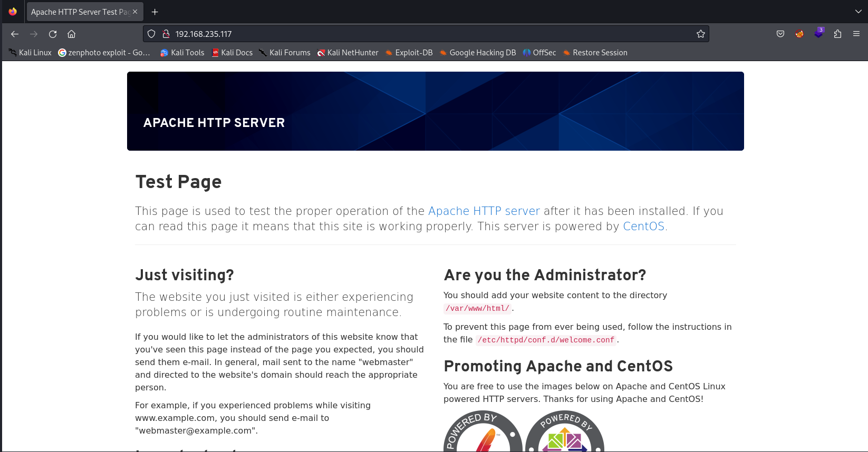Open the Google Hacking DB bookmark
This screenshot has height=452, width=868.
(x=478, y=53)
